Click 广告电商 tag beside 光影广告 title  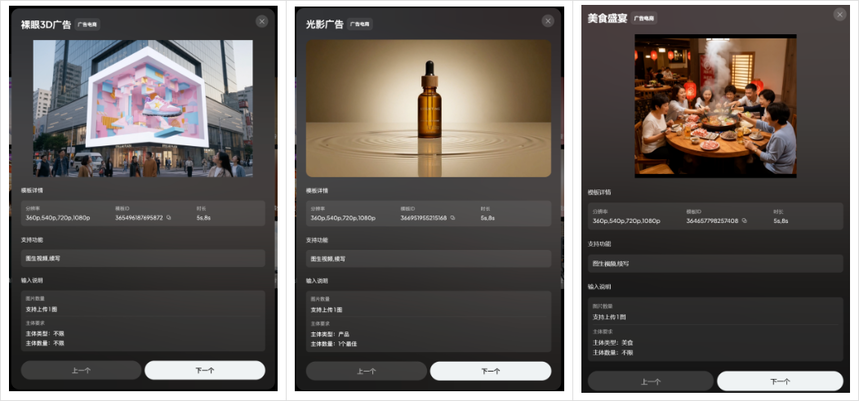pyautogui.click(x=360, y=24)
